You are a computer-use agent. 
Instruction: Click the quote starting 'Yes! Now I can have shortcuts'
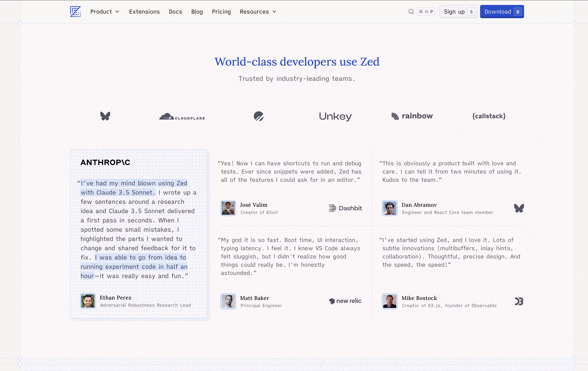290,171
